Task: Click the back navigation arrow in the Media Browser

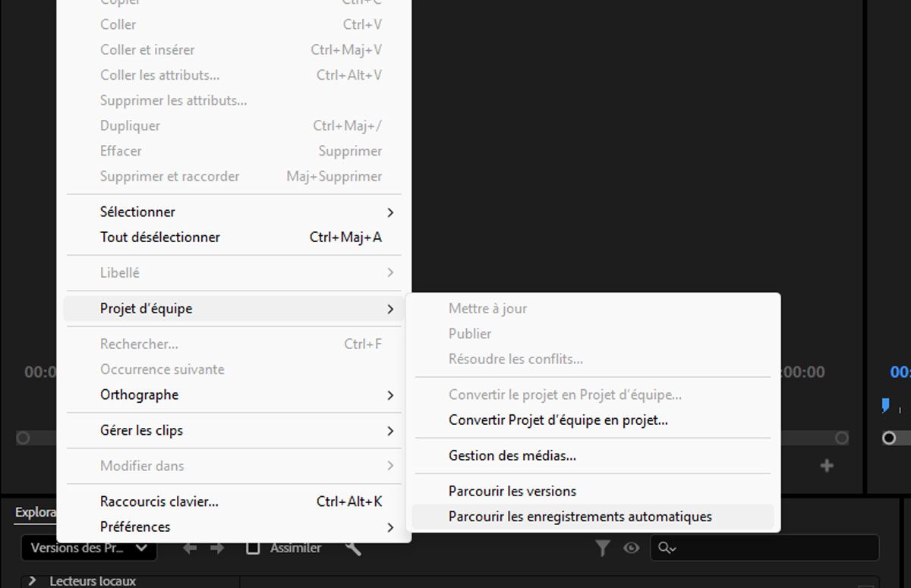Action: [x=189, y=548]
